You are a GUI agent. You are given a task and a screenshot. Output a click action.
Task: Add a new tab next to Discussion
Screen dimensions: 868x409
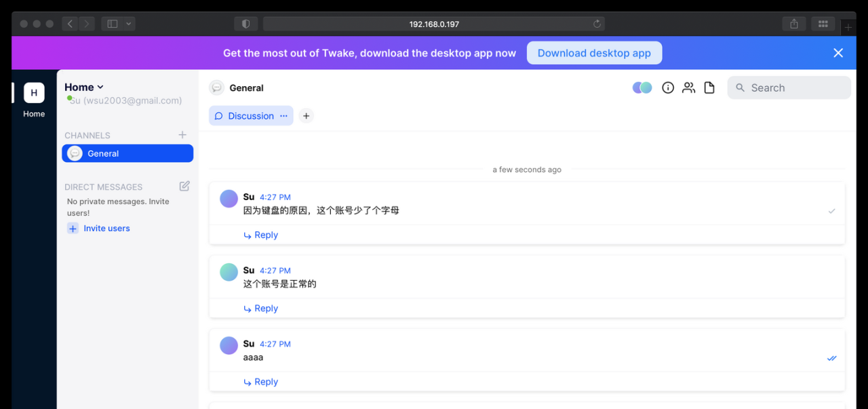(x=307, y=116)
